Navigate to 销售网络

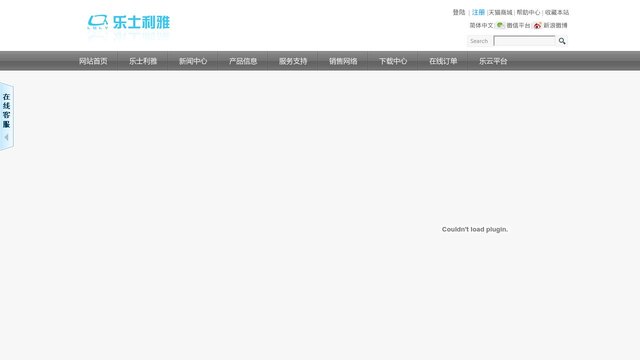click(x=343, y=61)
